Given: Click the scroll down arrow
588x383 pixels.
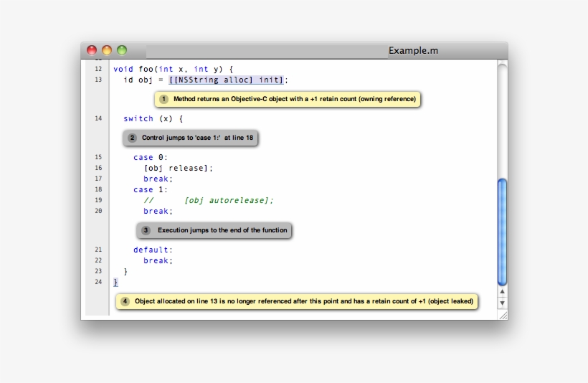Looking at the screenshot, I should click(502, 303).
